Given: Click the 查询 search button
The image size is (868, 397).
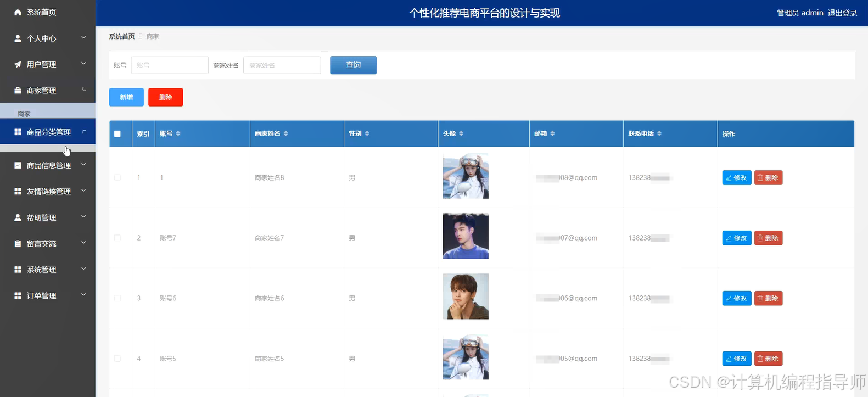Looking at the screenshot, I should click(x=353, y=65).
